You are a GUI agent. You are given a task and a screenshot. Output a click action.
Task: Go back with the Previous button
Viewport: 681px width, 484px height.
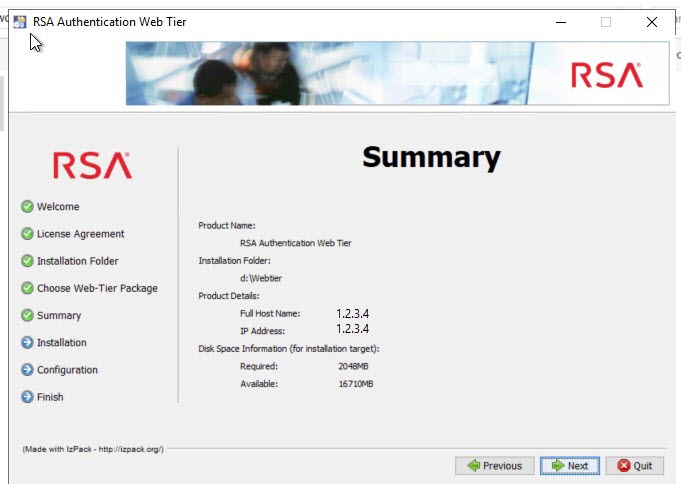(494, 466)
